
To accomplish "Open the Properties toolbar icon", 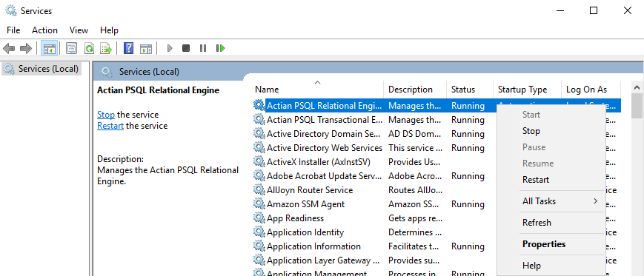I will click(x=72, y=48).
